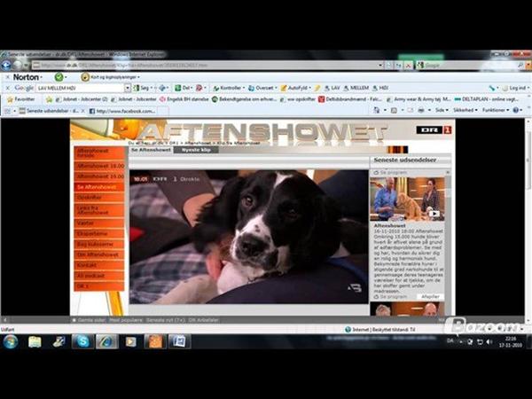Screen dimensions: 532x399
Task: Click the LAV find-word button
Action: (x=332, y=88)
